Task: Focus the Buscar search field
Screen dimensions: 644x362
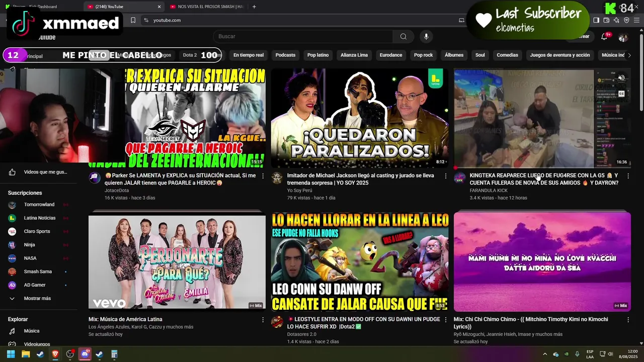Action: [303, 36]
